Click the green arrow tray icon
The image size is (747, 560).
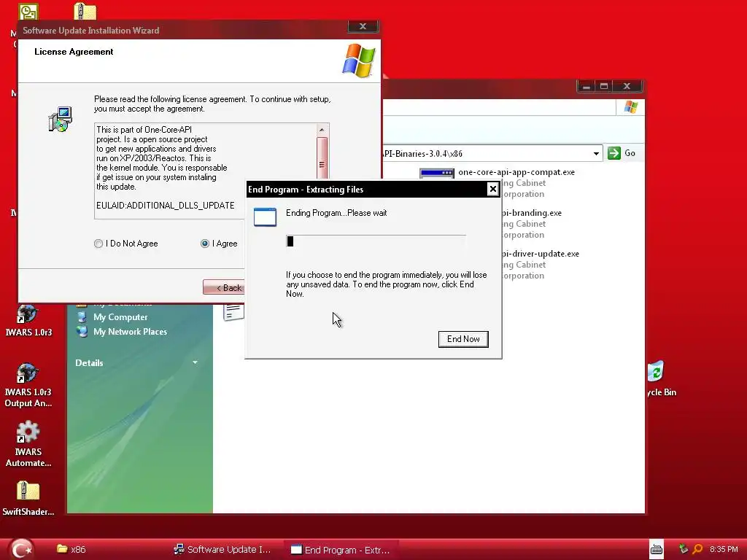coord(683,549)
